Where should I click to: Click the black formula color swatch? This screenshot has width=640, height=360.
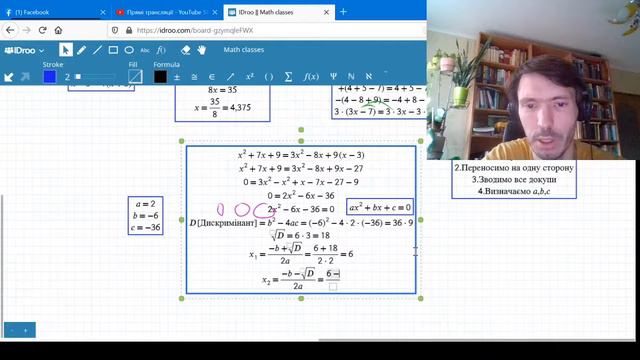coord(160,77)
